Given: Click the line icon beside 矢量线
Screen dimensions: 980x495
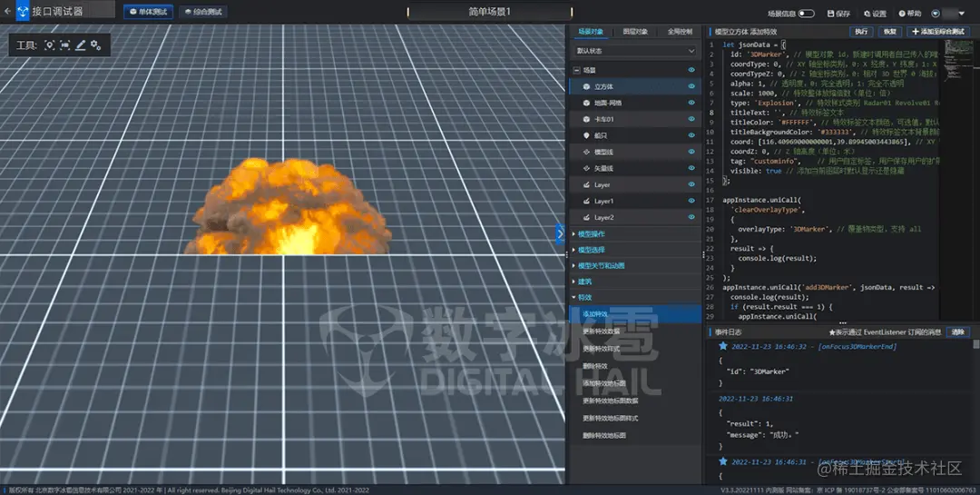Looking at the screenshot, I should [x=586, y=168].
